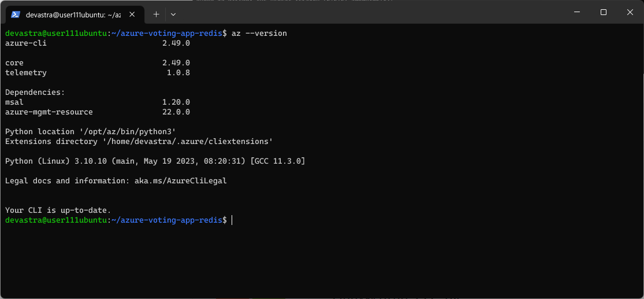644x299 pixels.
Task: Open the new tab profile dropdown
Action: point(173,14)
